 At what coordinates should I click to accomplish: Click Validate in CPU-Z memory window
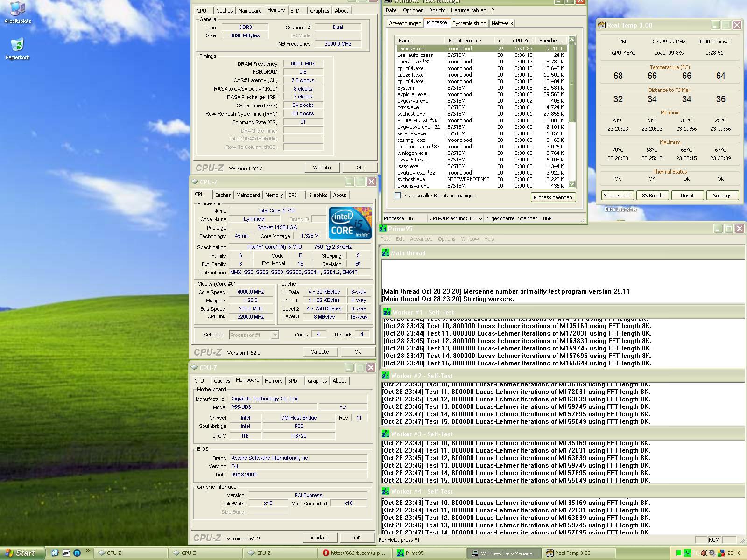coord(322,168)
